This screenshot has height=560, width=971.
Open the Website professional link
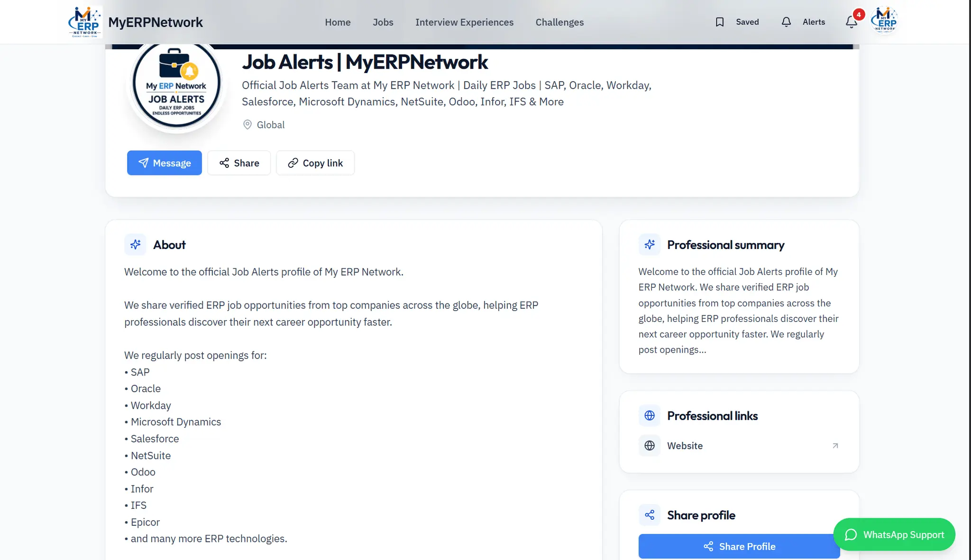[739, 446]
